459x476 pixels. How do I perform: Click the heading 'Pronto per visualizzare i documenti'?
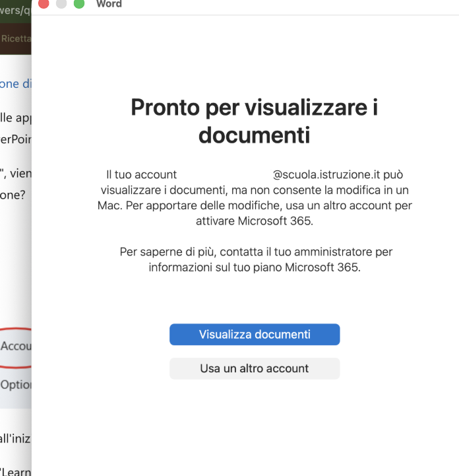tap(255, 121)
